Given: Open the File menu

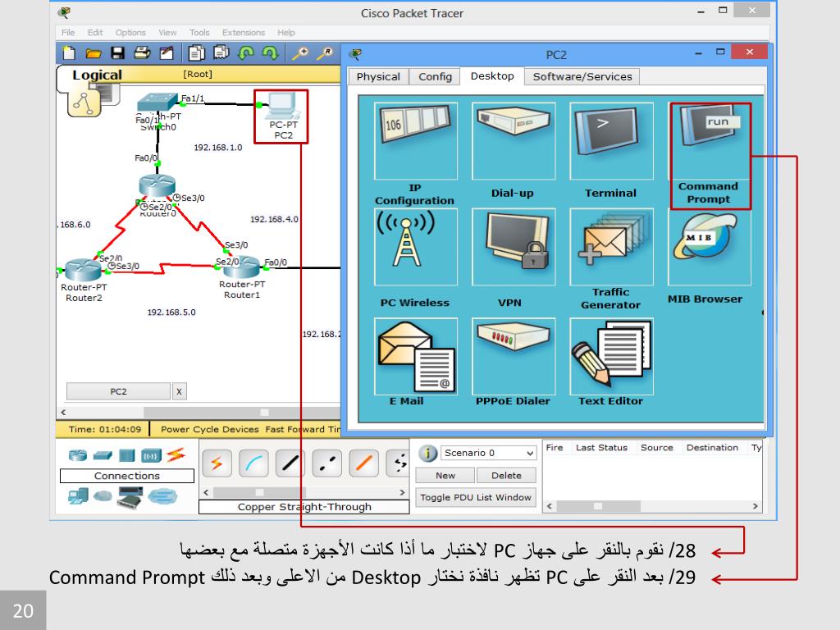Looking at the screenshot, I should click(68, 33).
